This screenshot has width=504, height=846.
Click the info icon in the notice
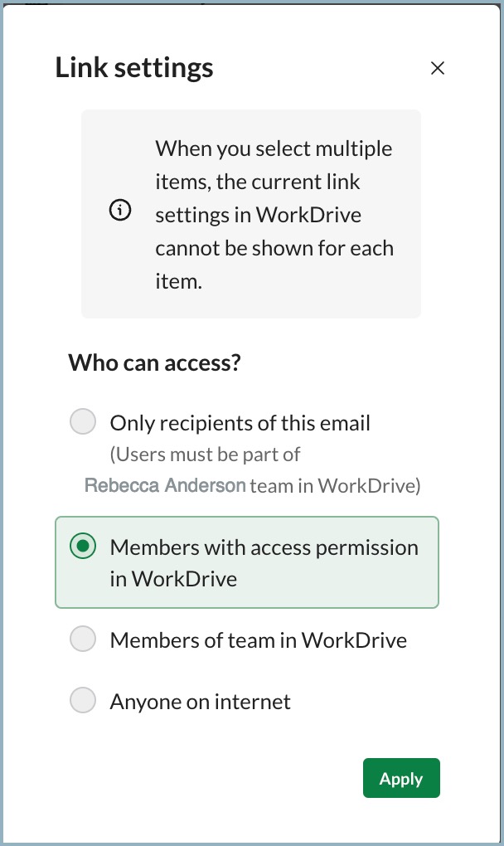pyautogui.click(x=120, y=211)
